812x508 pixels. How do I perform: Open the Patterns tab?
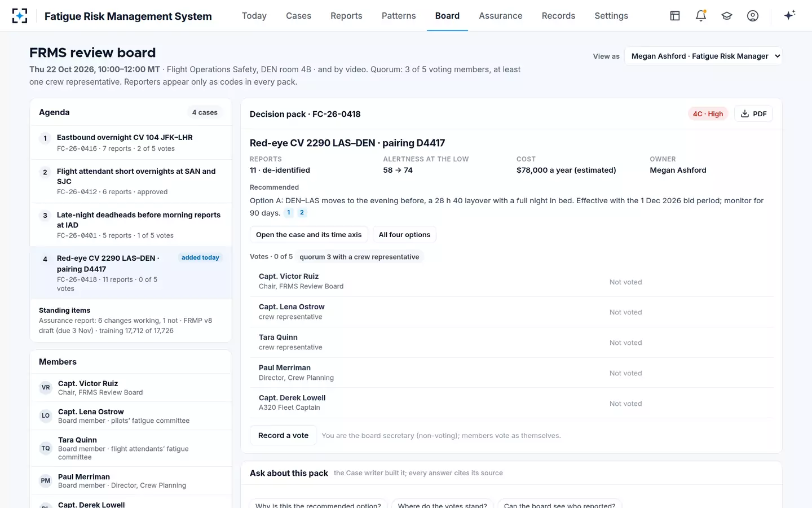399,16
